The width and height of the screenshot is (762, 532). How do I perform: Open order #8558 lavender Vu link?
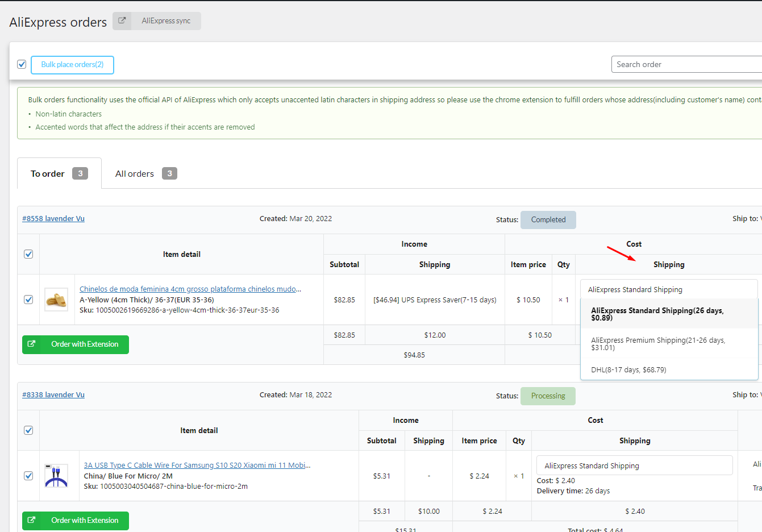(53, 219)
